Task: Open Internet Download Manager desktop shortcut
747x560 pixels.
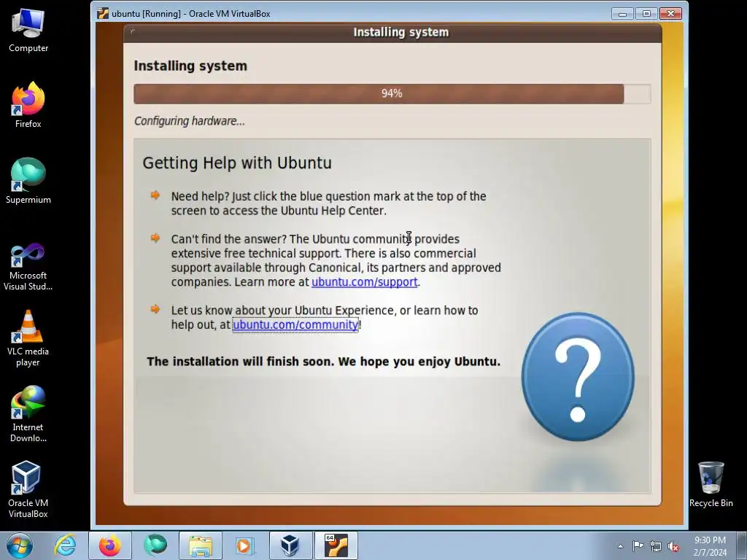Action: pos(28,414)
